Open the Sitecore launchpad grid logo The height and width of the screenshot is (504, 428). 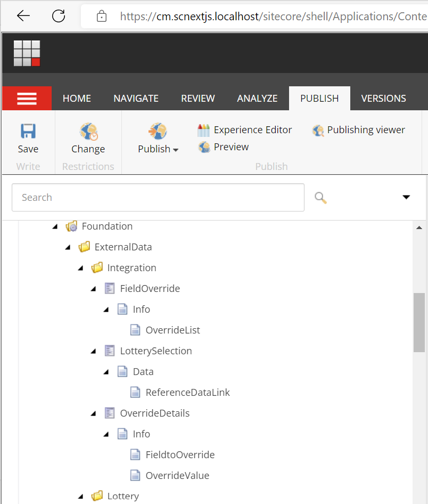click(x=27, y=53)
